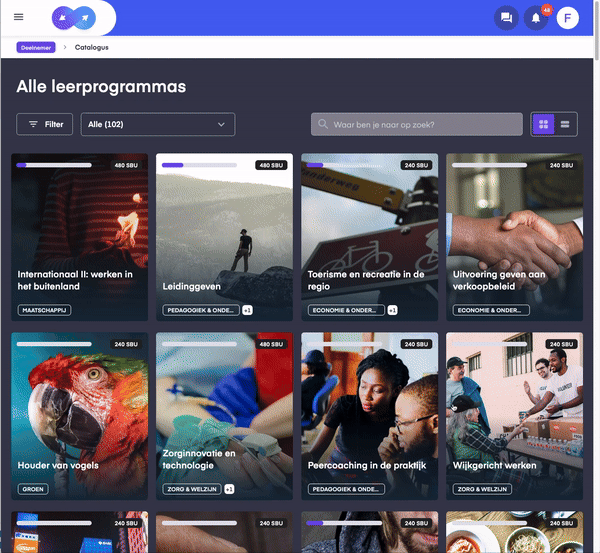Switch to grid view
The image size is (600, 553).
point(543,124)
